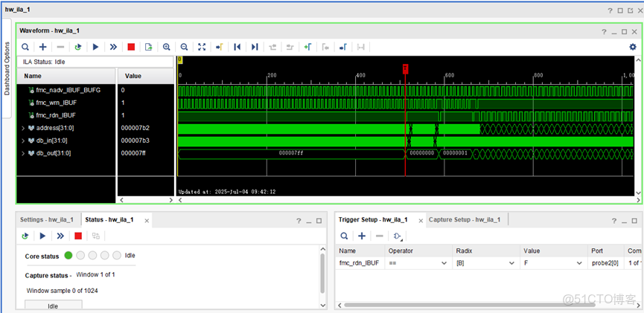The height and width of the screenshot is (313, 644).
Task: Close the Trigger Setup - hw_ila_1 tab
Action: coord(421,221)
